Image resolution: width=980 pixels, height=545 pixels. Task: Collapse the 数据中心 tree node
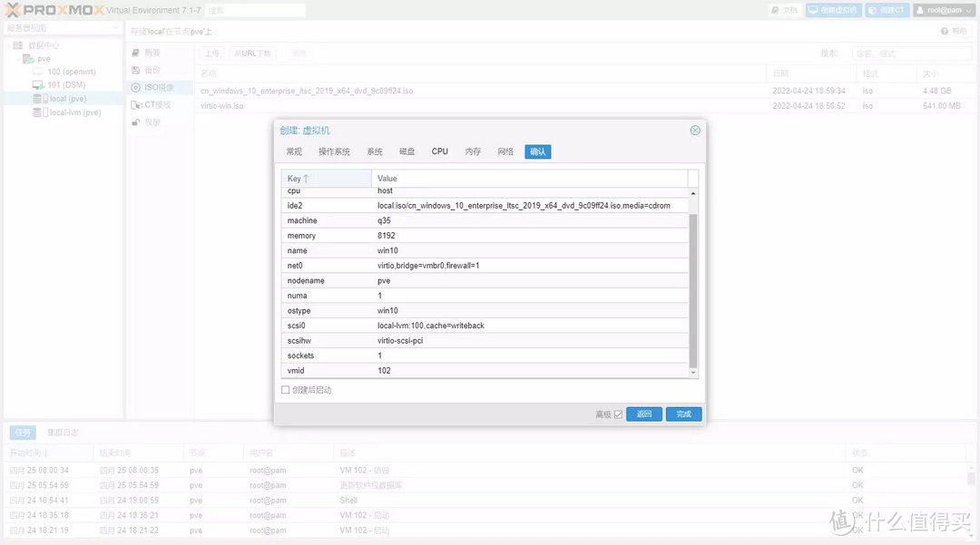point(9,45)
